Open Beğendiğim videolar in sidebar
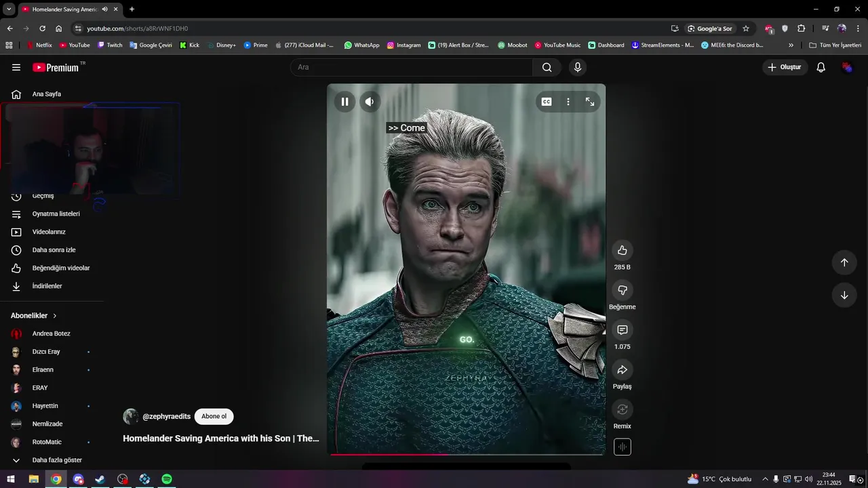The image size is (868, 488). pos(52,268)
